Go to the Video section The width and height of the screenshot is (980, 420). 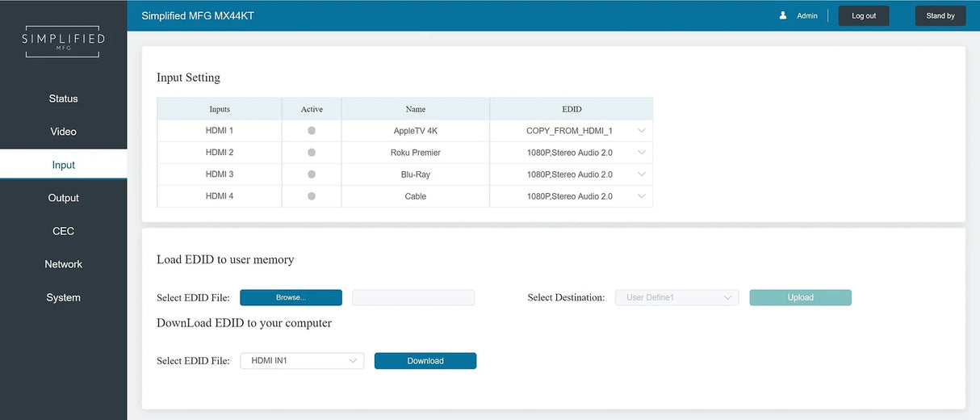[63, 132]
